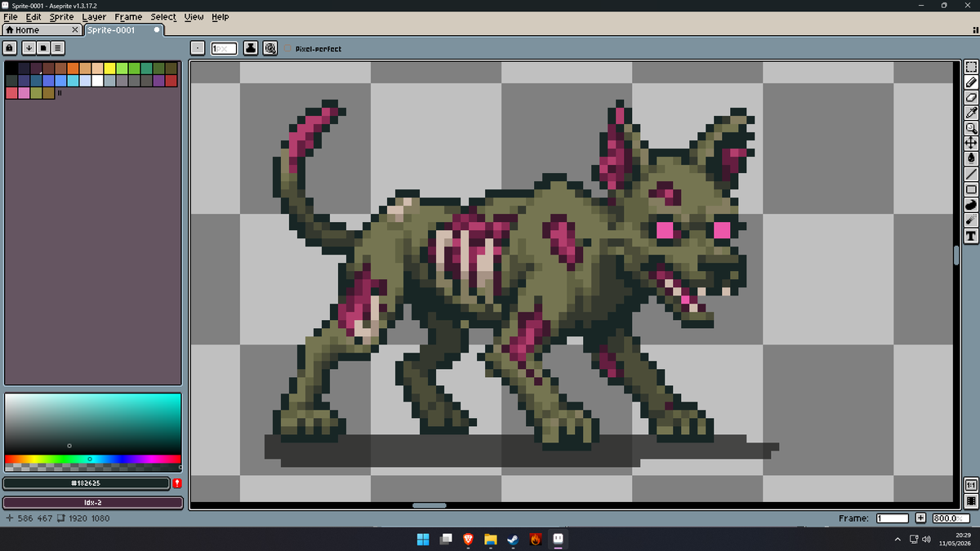Image resolution: width=980 pixels, height=551 pixels.
Task: Open the Frame menu
Action: (x=128, y=17)
